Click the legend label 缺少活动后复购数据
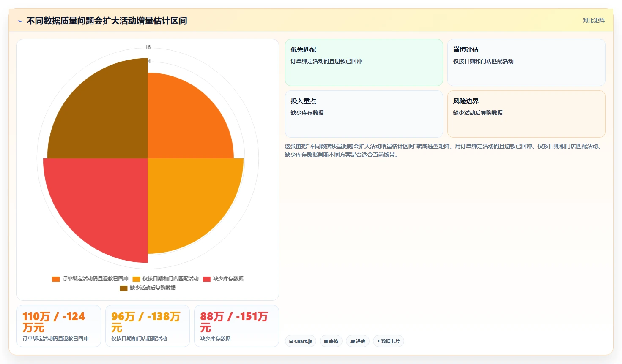This screenshot has height=364, width=622. tap(153, 288)
